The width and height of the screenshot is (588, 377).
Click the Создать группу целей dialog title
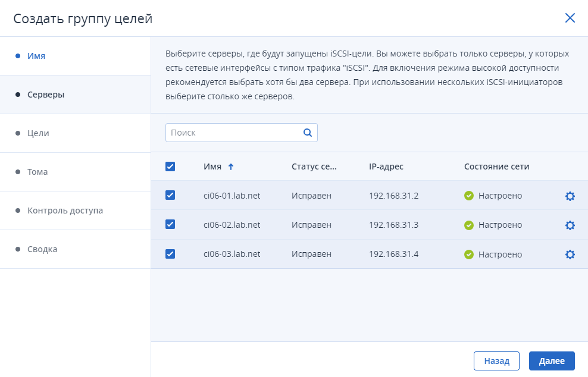click(83, 18)
